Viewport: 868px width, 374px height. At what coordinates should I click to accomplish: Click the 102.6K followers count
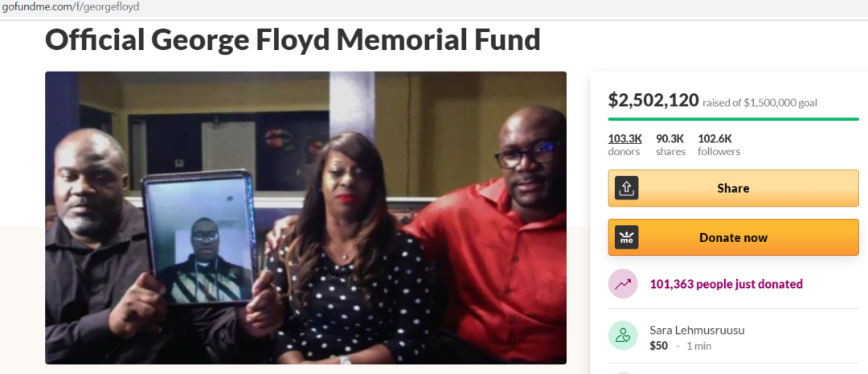click(719, 145)
